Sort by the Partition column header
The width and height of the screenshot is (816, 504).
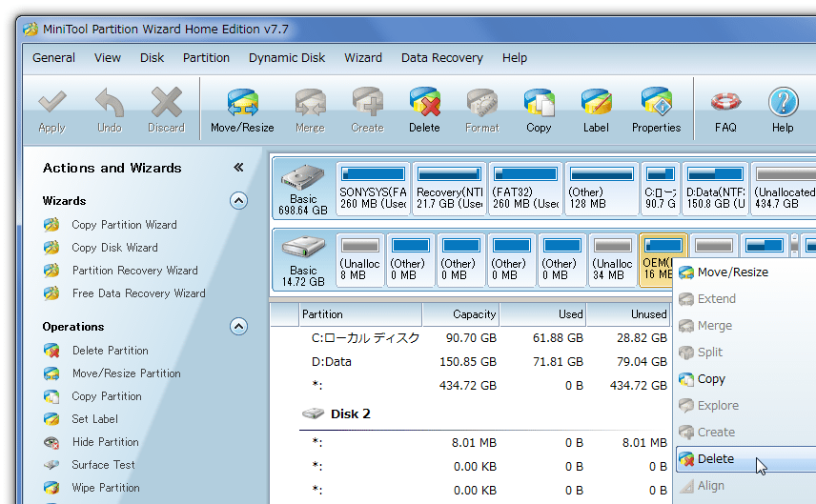[x=361, y=314]
